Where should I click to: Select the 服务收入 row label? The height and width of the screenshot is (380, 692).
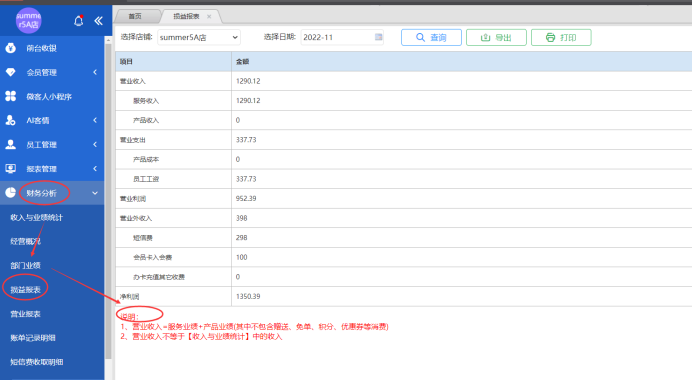(x=146, y=101)
